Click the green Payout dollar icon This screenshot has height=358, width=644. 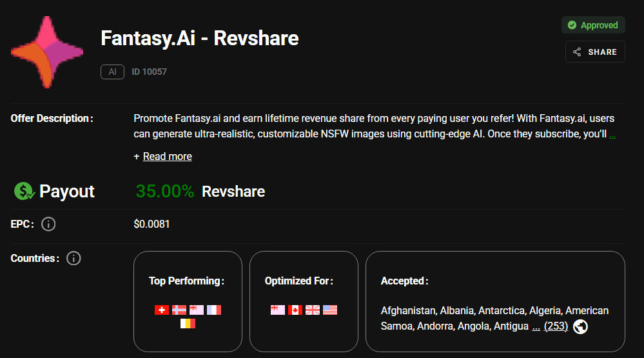(x=24, y=191)
